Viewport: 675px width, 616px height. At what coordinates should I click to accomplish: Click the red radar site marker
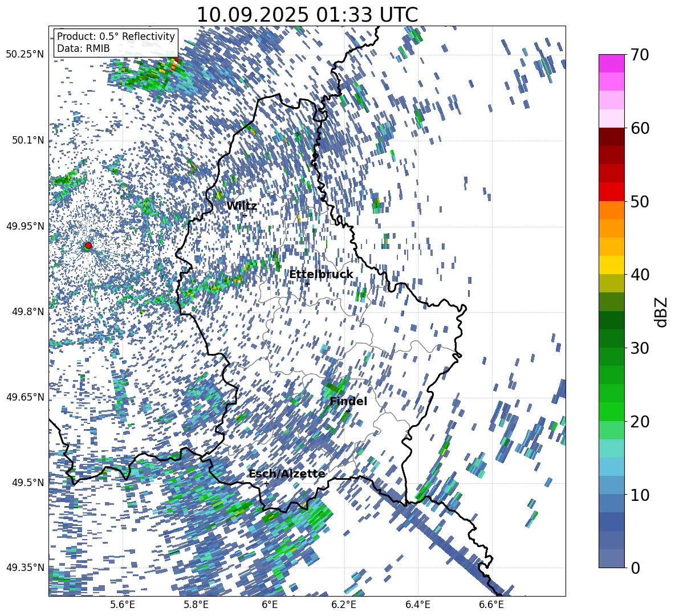pyautogui.click(x=88, y=246)
